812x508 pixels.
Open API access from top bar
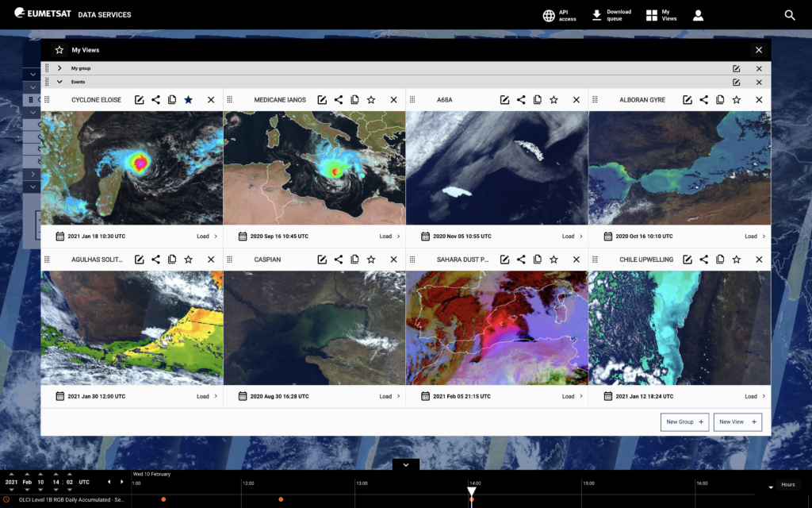coord(558,15)
